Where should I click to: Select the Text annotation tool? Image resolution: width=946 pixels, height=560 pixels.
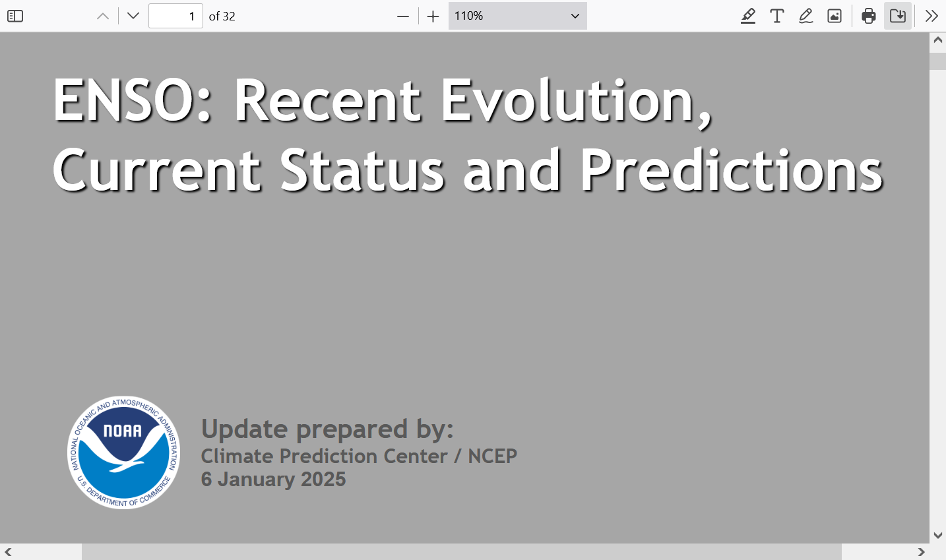pos(777,16)
